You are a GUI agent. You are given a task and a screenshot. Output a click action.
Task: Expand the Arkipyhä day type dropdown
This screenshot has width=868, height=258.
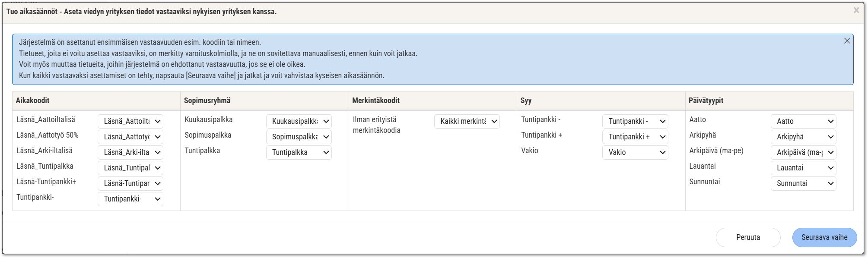point(803,137)
